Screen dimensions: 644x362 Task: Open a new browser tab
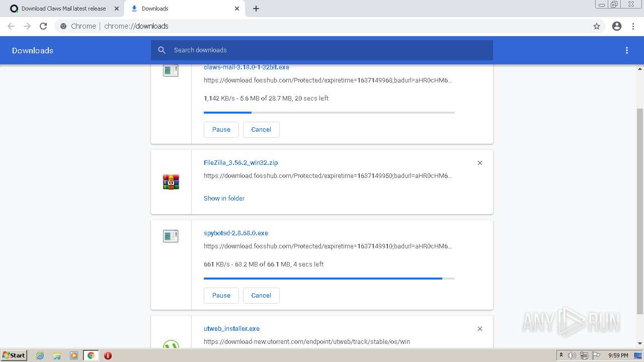(x=256, y=9)
